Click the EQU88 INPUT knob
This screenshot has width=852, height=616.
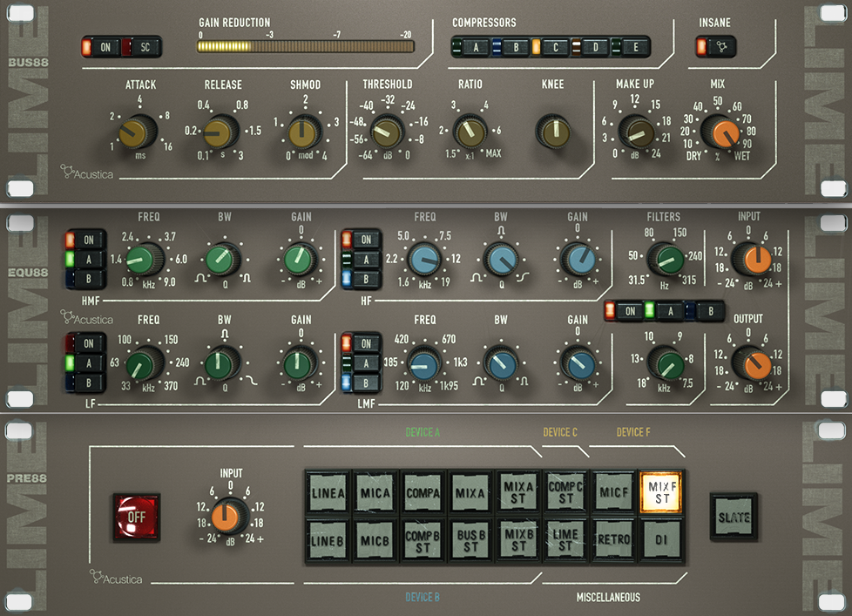[752, 259]
